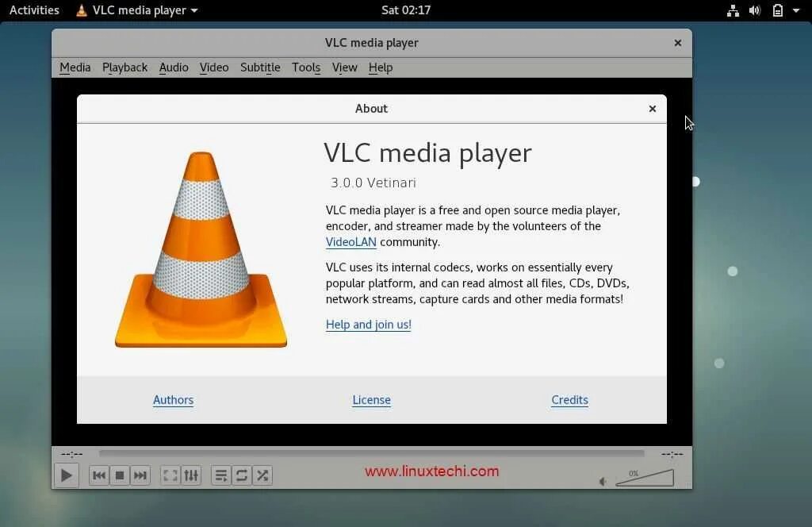Open the Media menu
The image size is (812, 527).
(x=75, y=67)
